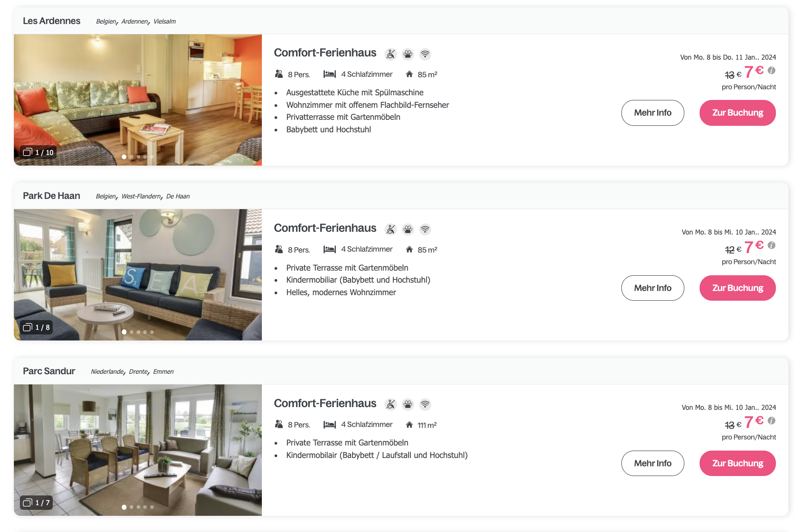The width and height of the screenshot is (806, 532).
Task: Book Les Ardennes via Zur Buchung
Action: 738,113
